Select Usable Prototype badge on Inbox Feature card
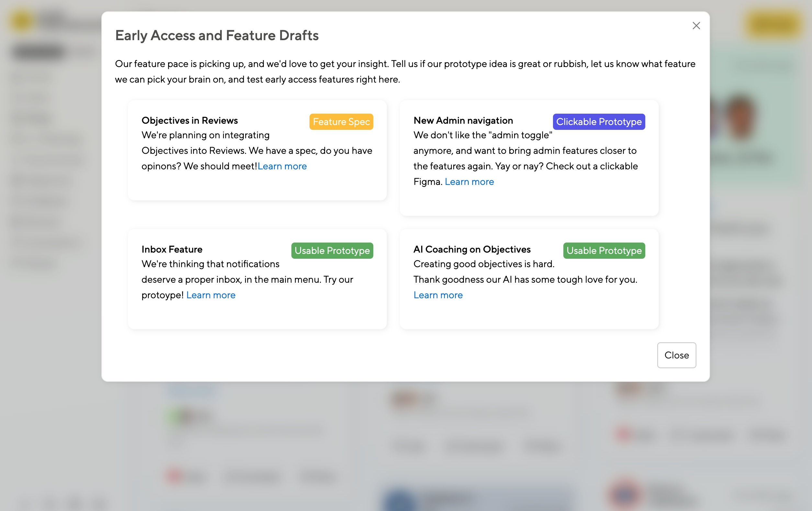The image size is (812, 511). pyautogui.click(x=332, y=251)
